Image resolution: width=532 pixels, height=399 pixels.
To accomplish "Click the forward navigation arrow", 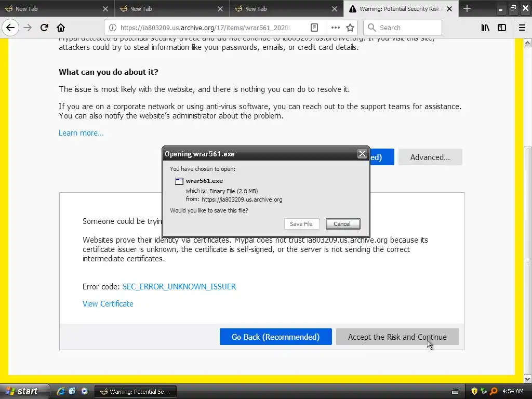I will coord(28,28).
